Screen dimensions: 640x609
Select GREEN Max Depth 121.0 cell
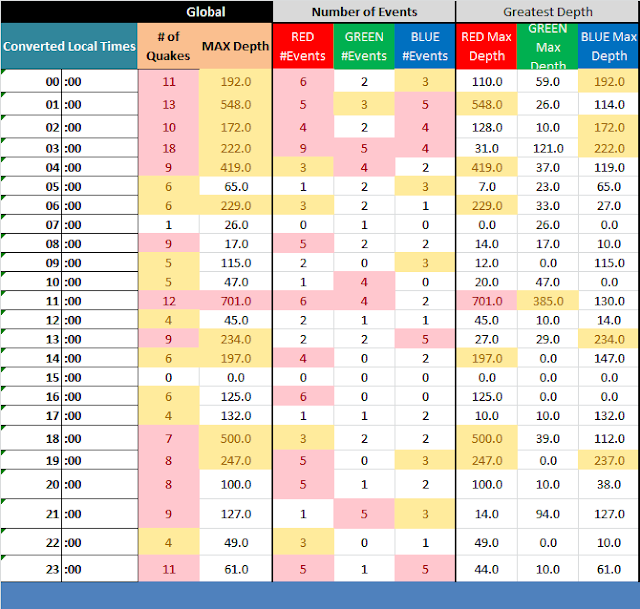pyautogui.click(x=548, y=148)
